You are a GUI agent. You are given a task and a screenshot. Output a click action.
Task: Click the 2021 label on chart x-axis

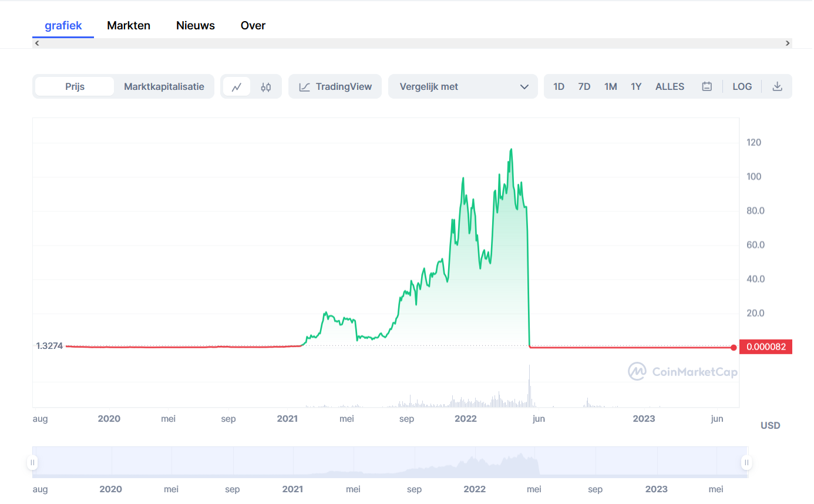pos(287,419)
